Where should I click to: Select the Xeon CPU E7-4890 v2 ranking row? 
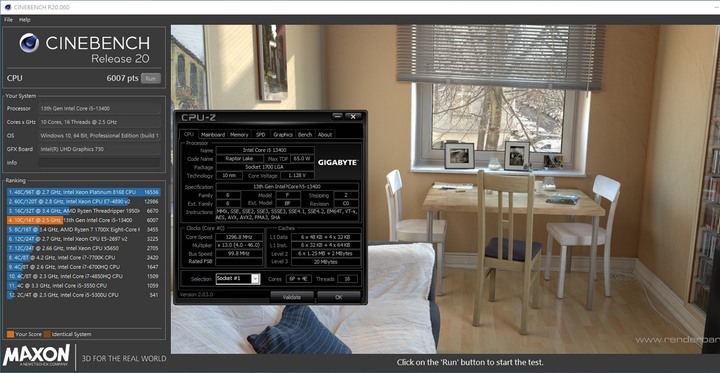tap(83, 201)
